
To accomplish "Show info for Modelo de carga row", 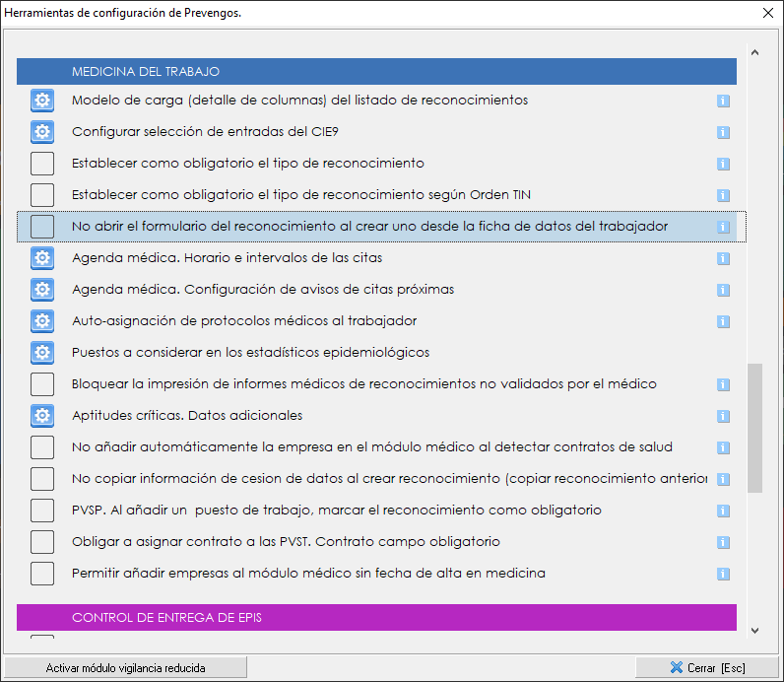I will pyautogui.click(x=723, y=101).
